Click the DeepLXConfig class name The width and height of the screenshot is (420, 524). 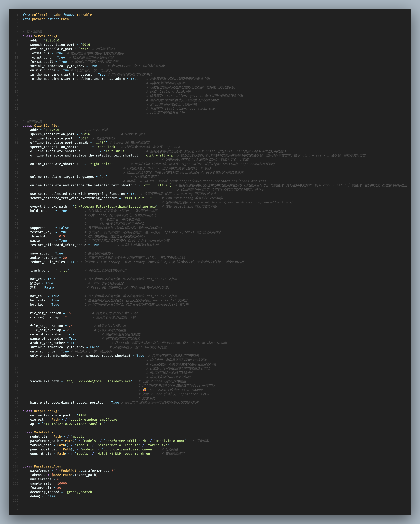45,411
